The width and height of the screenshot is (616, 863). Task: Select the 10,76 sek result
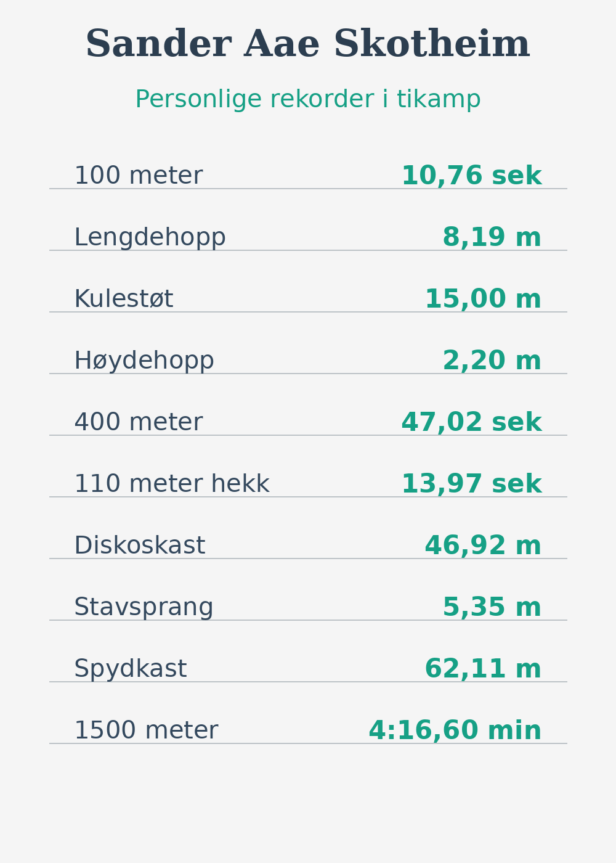[x=471, y=176]
